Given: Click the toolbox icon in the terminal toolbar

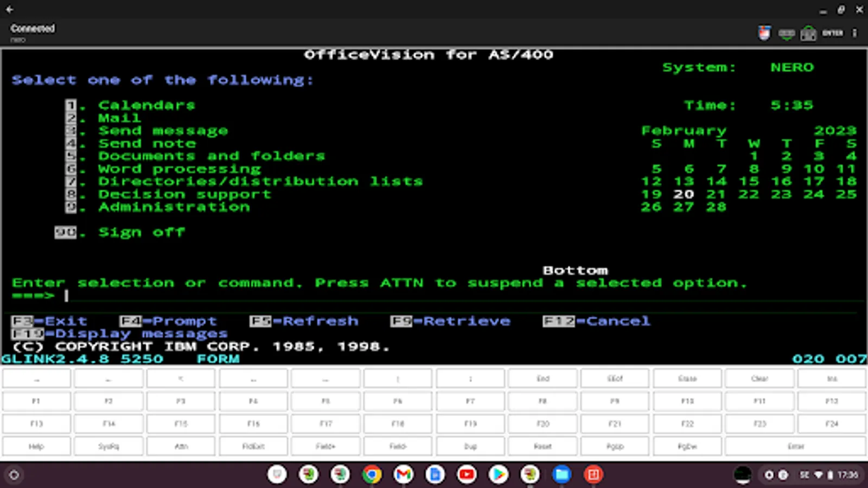Looking at the screenshot, I should point(808,34).
